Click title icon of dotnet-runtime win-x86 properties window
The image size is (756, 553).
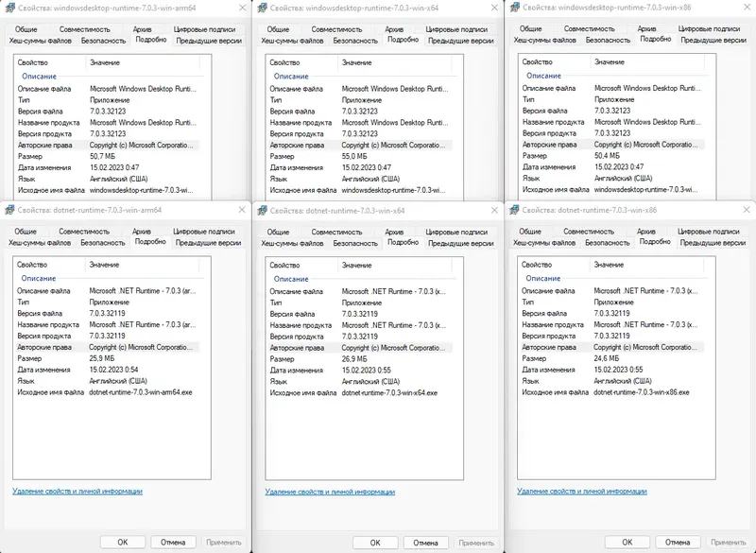514,210
